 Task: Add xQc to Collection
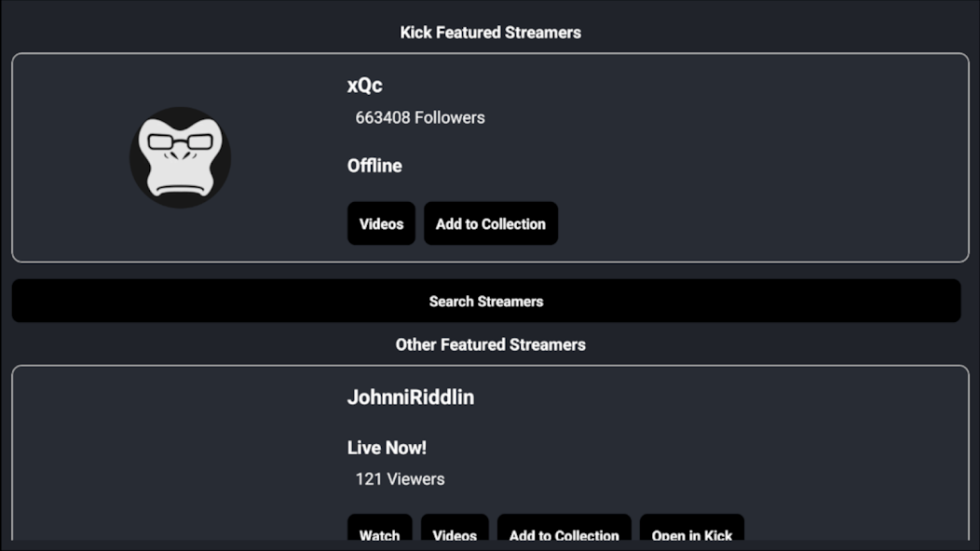point(491,223)
